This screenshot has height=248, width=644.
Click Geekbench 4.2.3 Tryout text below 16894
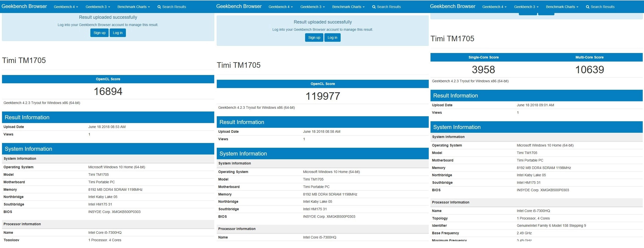tap(42, 103)
